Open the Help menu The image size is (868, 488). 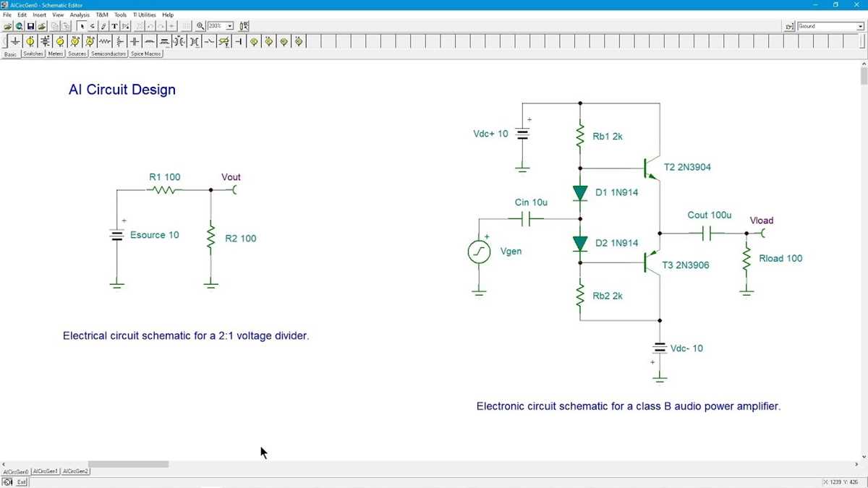[x=168, y=14]
